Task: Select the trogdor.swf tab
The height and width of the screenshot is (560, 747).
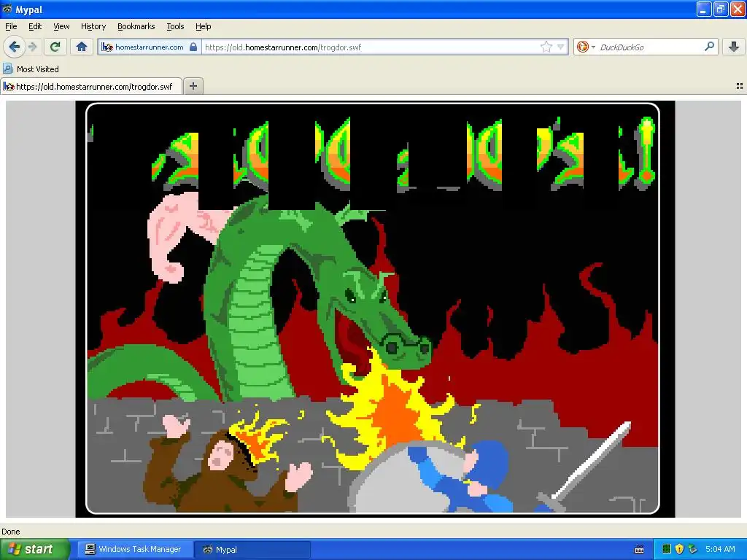Action: (x=90, y=86)
